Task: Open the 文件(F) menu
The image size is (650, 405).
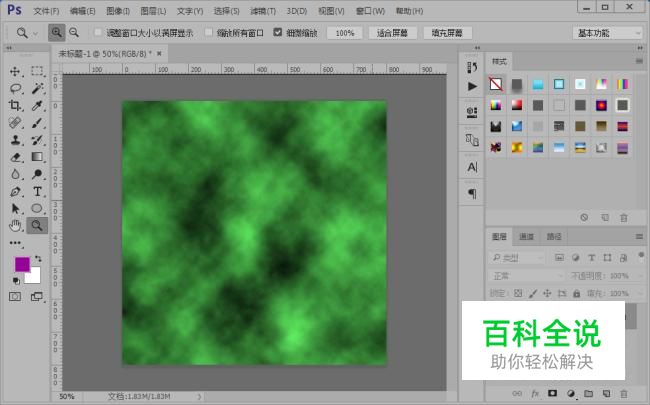Action: [46, 11]
